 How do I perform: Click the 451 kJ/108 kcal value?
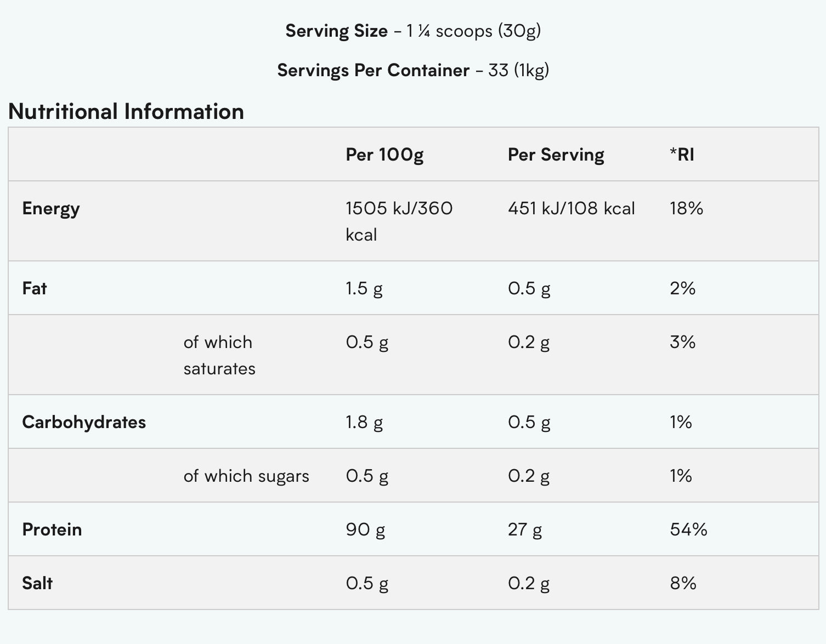coord(571,208)
